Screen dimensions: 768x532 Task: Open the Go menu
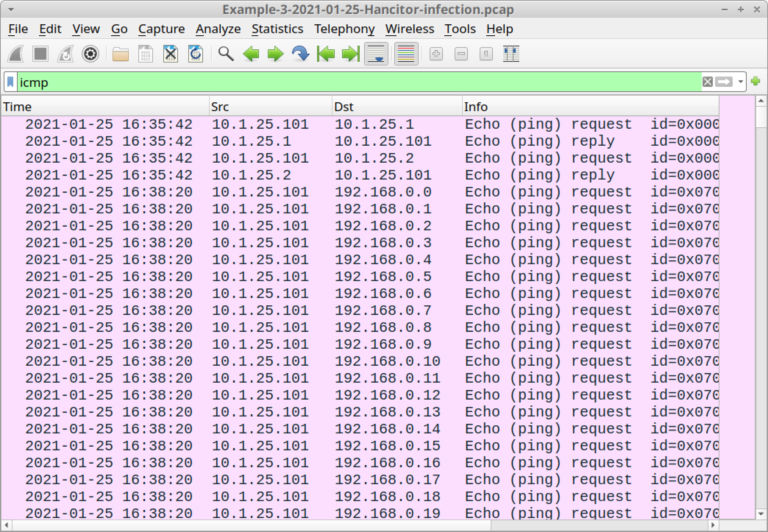119,29
